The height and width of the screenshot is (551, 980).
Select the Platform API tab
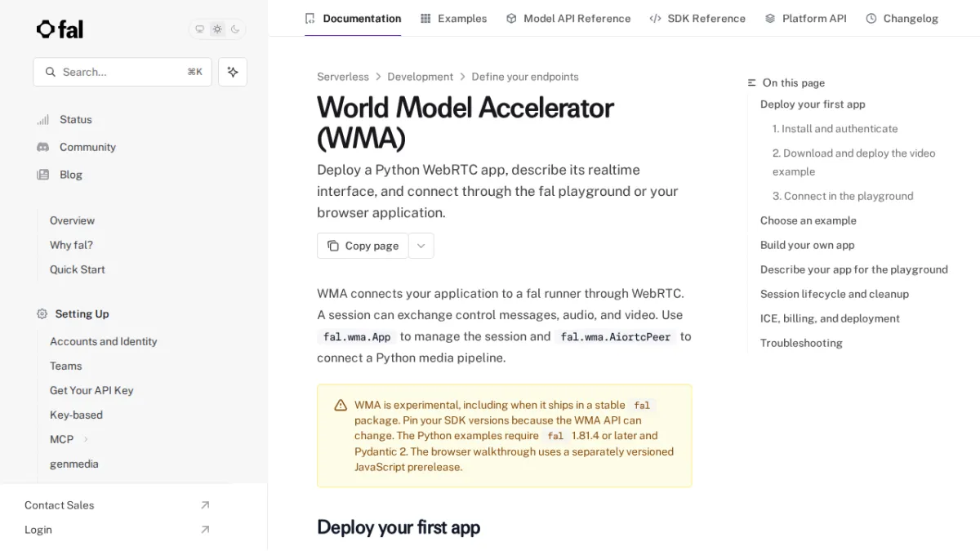click(x=806, y=18)
